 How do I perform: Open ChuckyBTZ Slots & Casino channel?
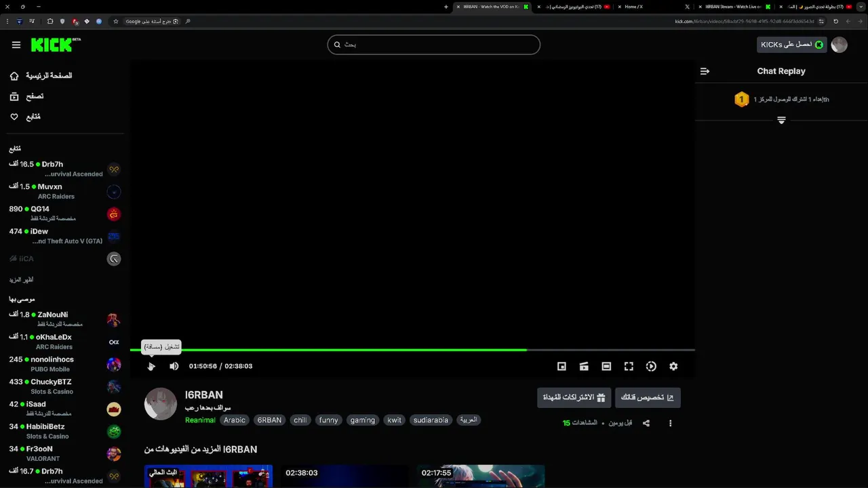tap(65, 386)
